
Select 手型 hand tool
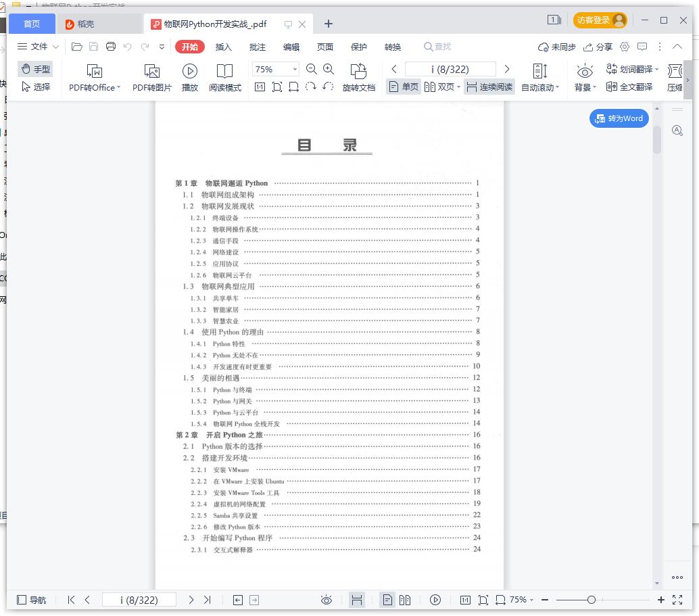pyautogui.click(x=36, y=69)
